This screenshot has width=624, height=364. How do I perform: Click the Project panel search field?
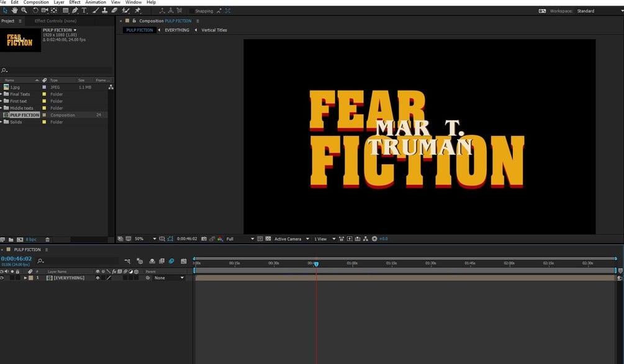click(57, 70)
